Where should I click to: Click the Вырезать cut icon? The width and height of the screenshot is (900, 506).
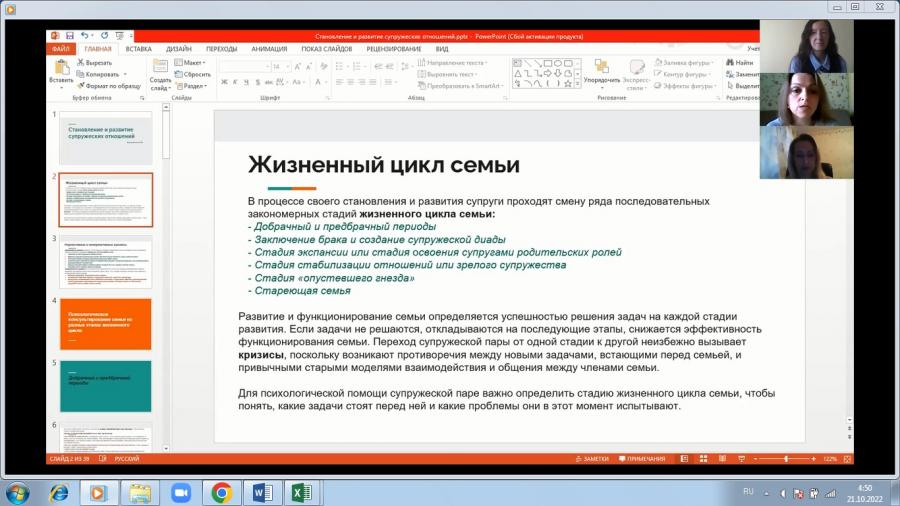80,63
